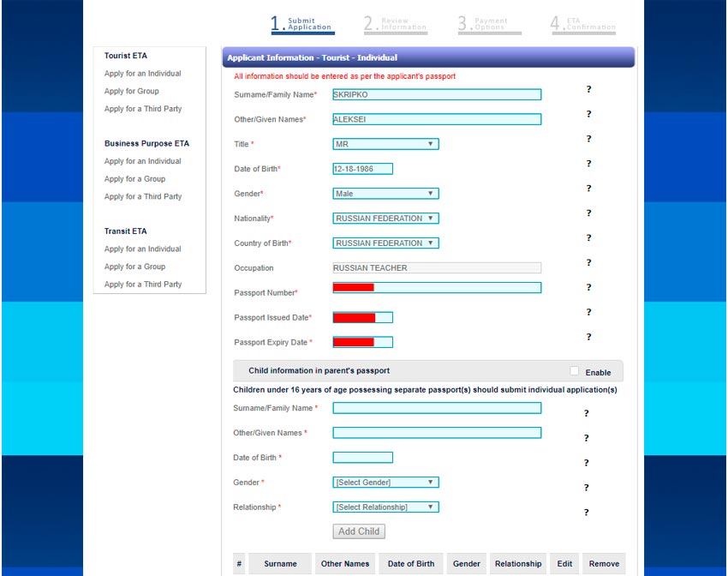Open the Title dropdown showing MR
Image resolution: width=728 pixels, height=576 pixels.
[385, 145]
